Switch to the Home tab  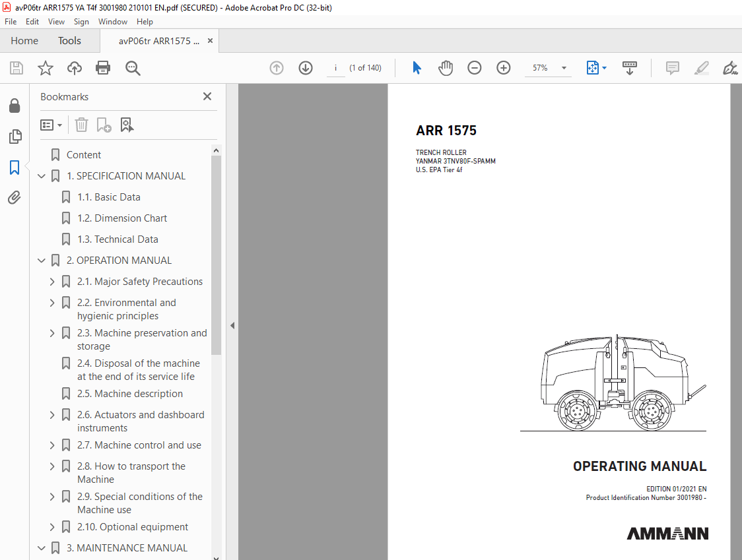tap(24, 41)
